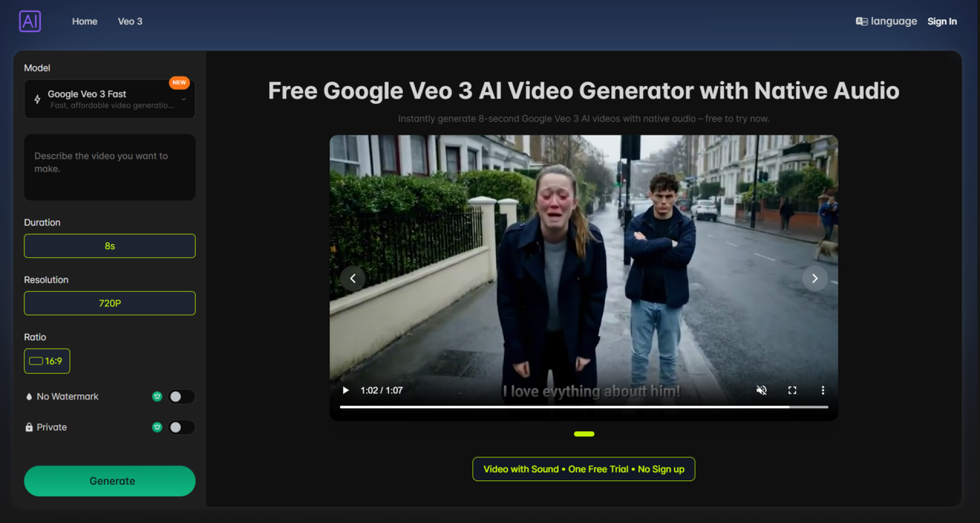The height and width of the screenshot is (523, 980).
Task: Expand the Google Veo 3 Fast model dropdown
Action: pos(110,99)
